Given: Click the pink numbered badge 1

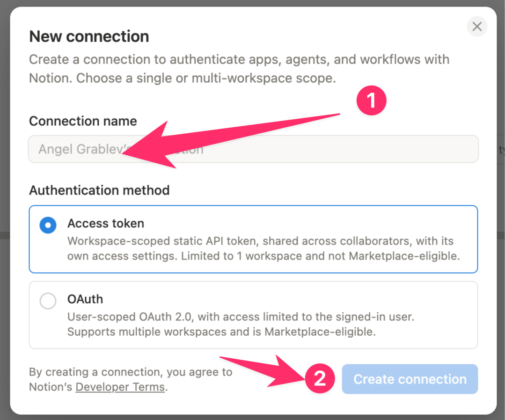Looking at the screenshot, I should coord(371,101).
